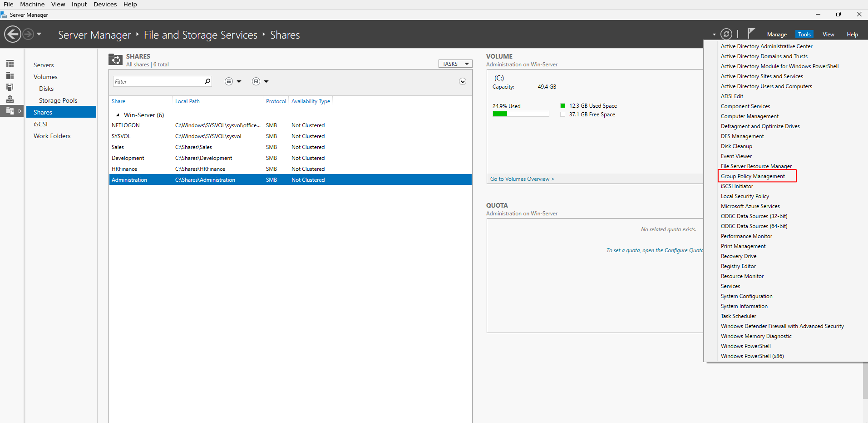The width and height of the screenshot is (868, 423).
Task: Select the NETLOGON share row
Action: pyautogui.click(x=291, y=125)
